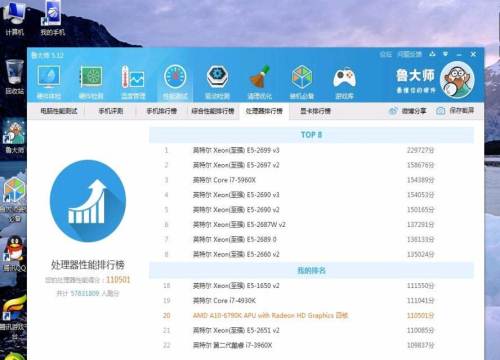The height and width of the screenshot is (360, 500).
Task: Select the Xeon E5-2697 v2 row
Action: pyautogui.click(x=311, y=165)
